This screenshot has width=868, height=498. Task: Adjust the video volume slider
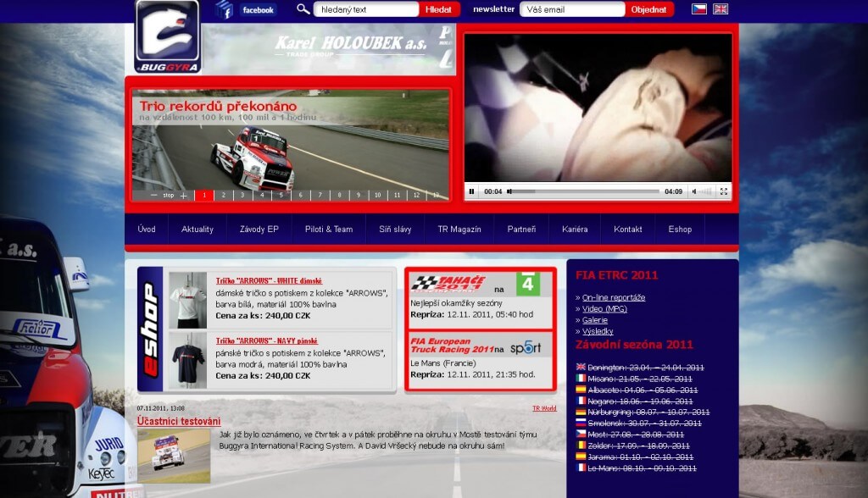tap(705, 191)
